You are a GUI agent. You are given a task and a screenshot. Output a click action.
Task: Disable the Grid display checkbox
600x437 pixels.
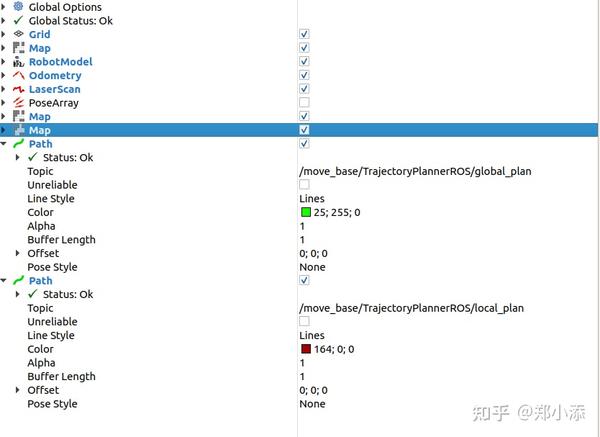(304, 34)
